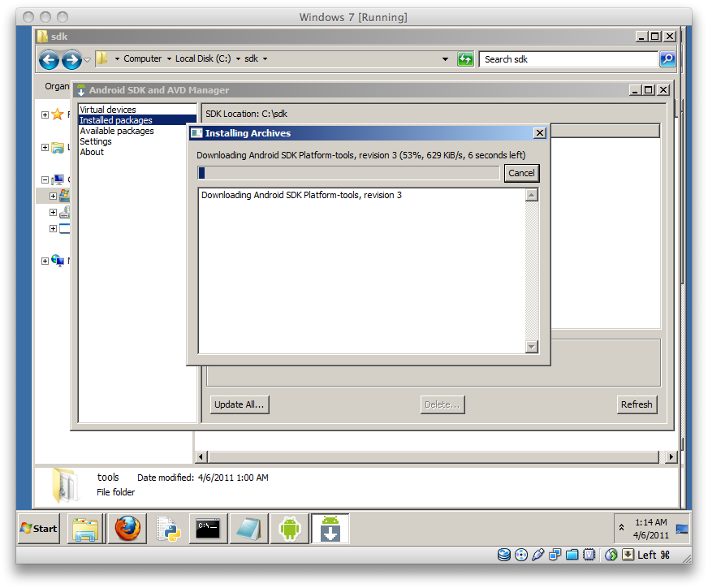Image resolution: width=708 pixels, height=588 pixels.
Task: Click the VirtualBox USB devices icon
Action: (x=537, y=555)
